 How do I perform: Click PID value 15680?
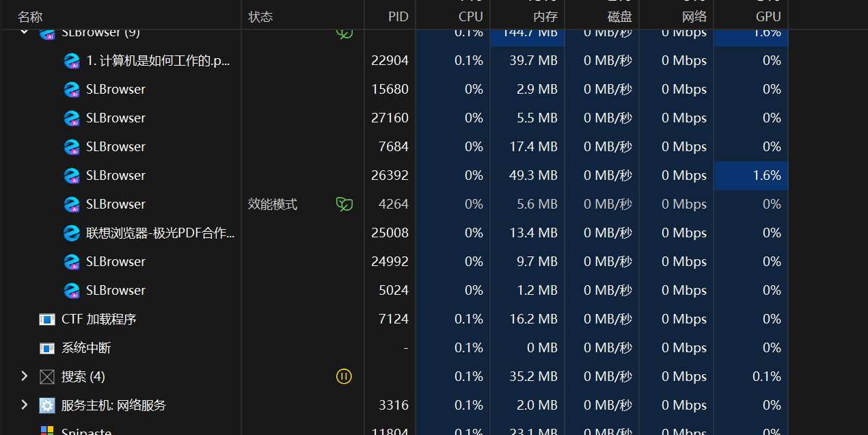pyautogui.click(x=390, y=90)
